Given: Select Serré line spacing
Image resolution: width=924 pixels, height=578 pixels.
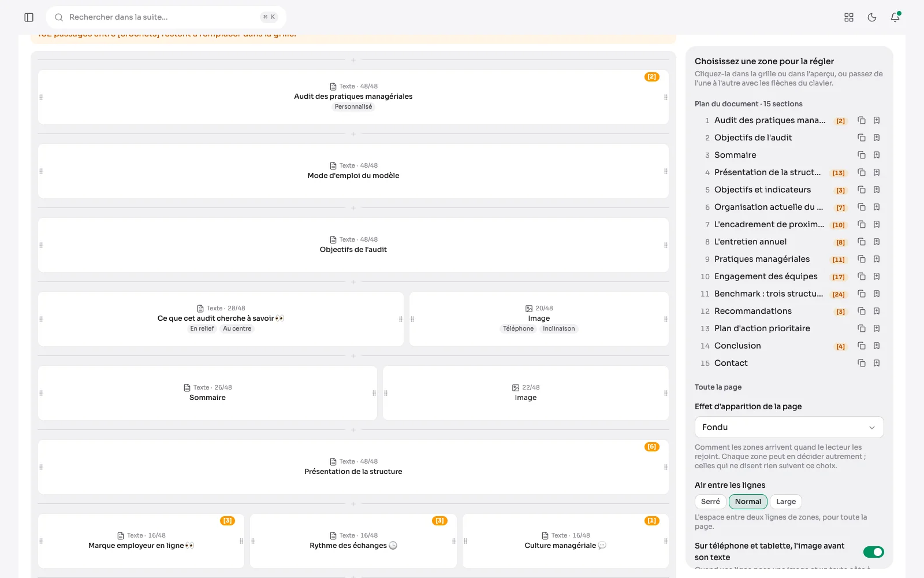Looking at the screenshot, I should click(710, 502).
